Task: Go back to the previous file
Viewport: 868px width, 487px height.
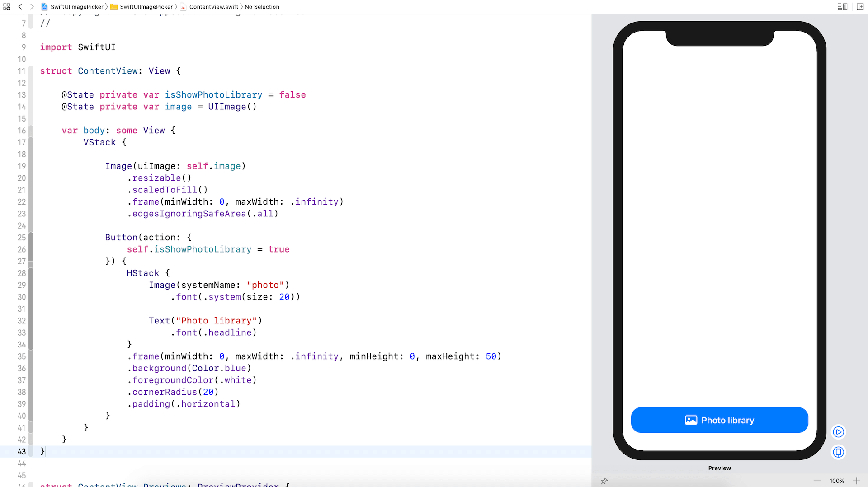Action: click(x=20, y=7)
